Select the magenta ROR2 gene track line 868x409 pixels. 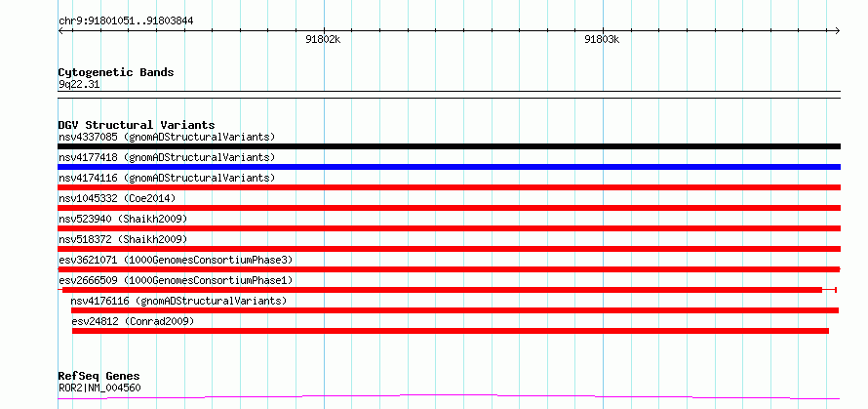(449, 397)
